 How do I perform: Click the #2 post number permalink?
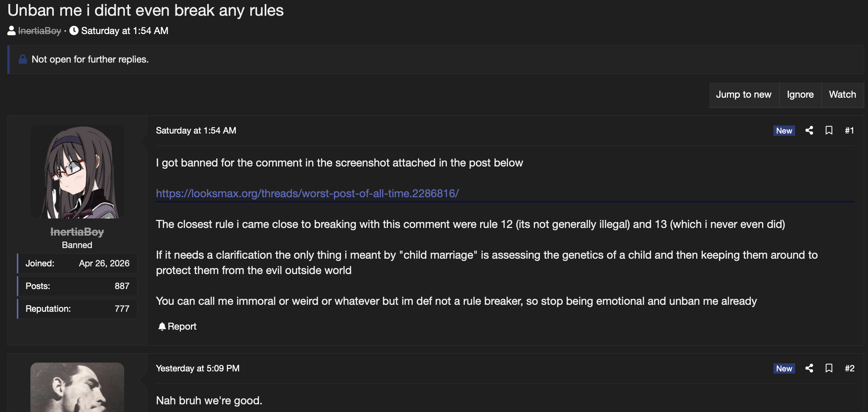[x=849, y=368]
